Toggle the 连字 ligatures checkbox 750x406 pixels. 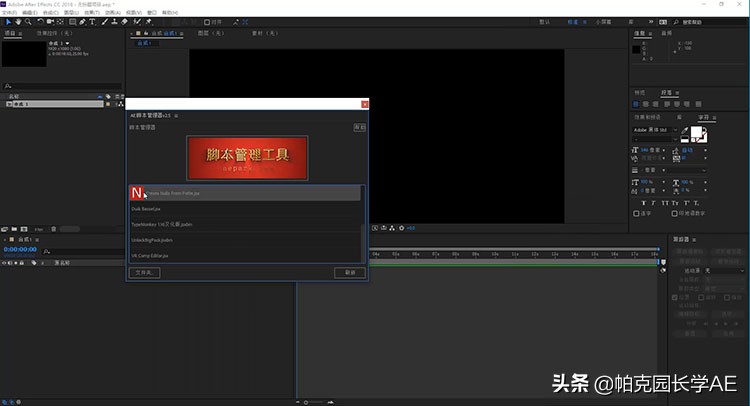click(x=636, y=214)
